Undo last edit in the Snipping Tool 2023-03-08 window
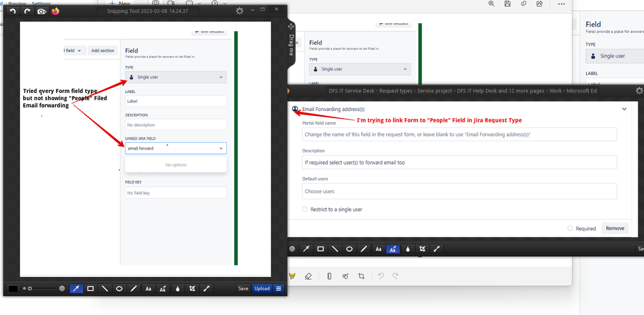The height and width of the screenshot is (315, 644). coord(12,11)
